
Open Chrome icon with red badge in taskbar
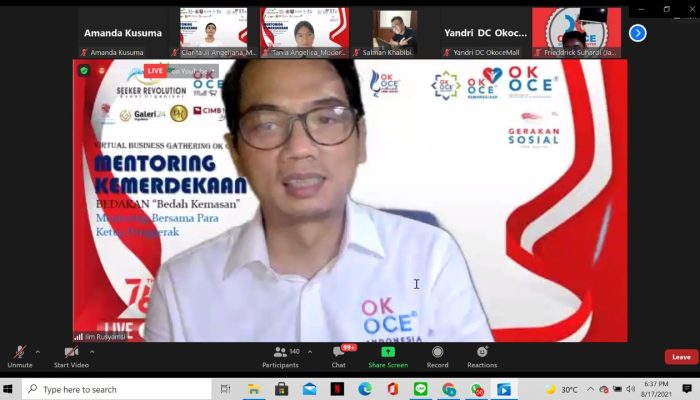[x=477, y=389]
